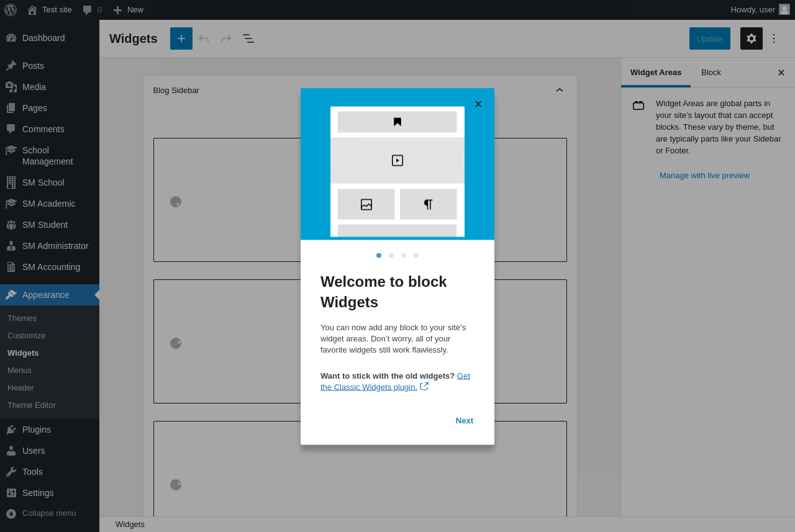
Task: Open the Classic Widgets plugin link
Action: tap(369, 387)
